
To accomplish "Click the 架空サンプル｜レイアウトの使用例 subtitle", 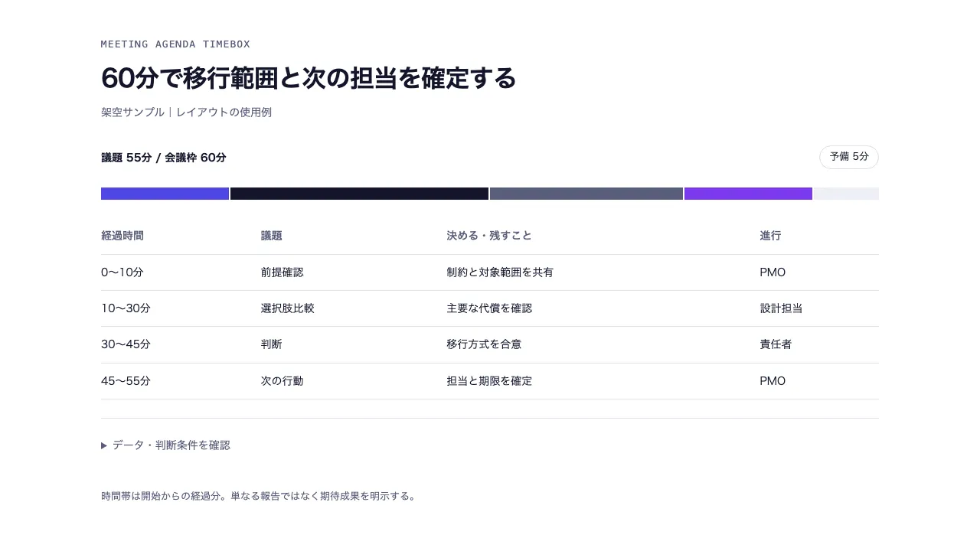I will (x=186, y=112).
